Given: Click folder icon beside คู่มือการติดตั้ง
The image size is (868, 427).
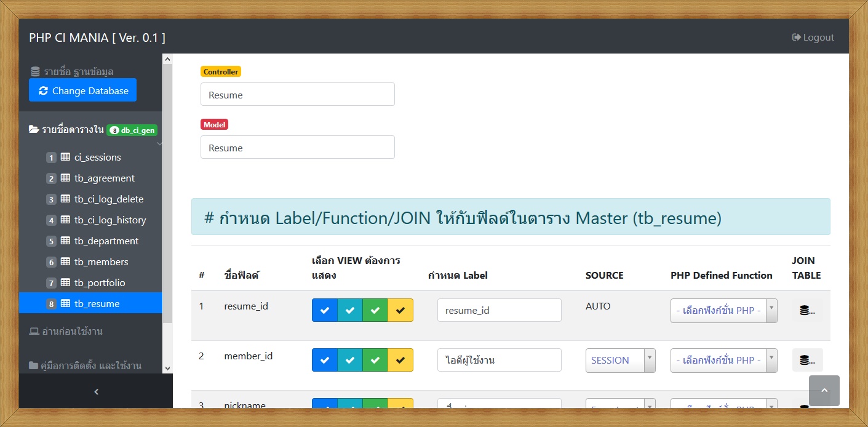Looking at the screenshot, I should (x=34, y=365).
